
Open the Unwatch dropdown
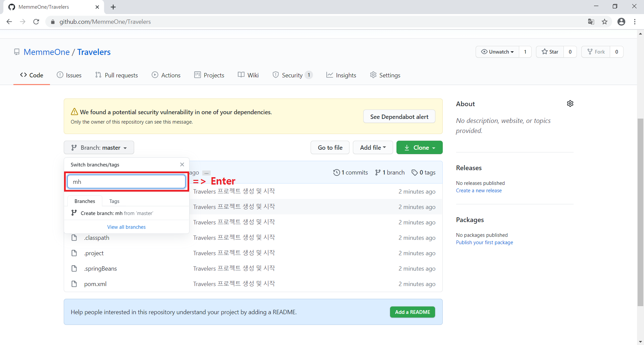pos(497,52)
